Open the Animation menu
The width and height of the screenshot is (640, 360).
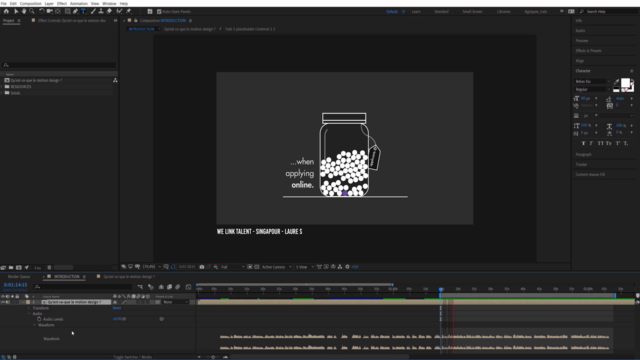(79, 3)
